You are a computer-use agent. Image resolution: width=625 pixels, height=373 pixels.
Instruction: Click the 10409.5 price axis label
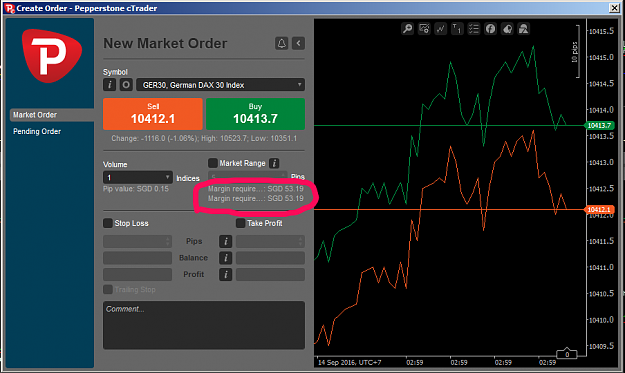(601, 346)
